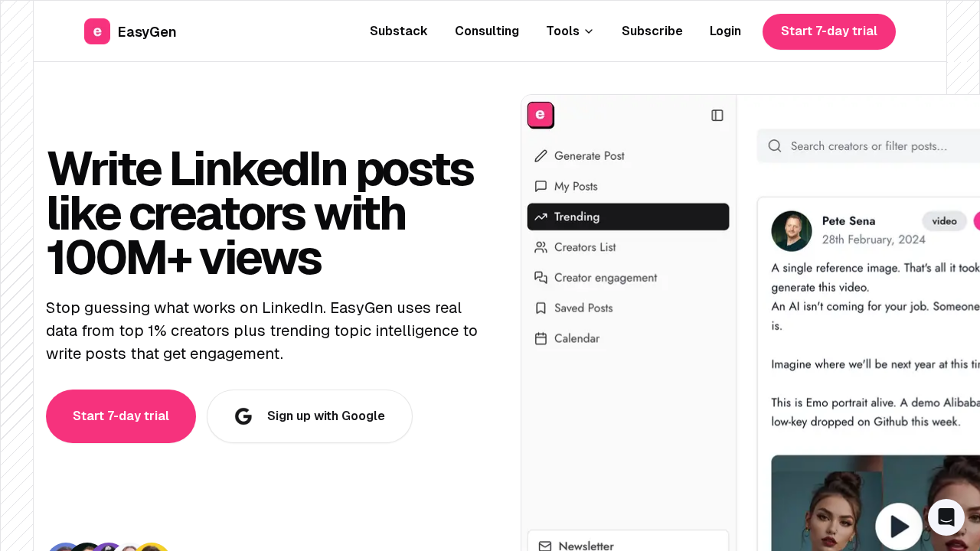Go to the Consulting page
Viewport: 980px width, 551px height.
click(487, 31)
